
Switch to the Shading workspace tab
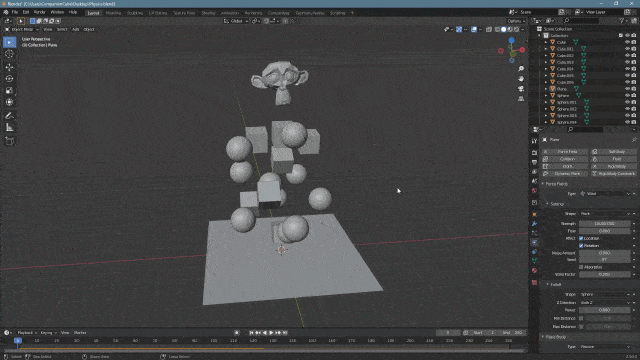(208, 13)
